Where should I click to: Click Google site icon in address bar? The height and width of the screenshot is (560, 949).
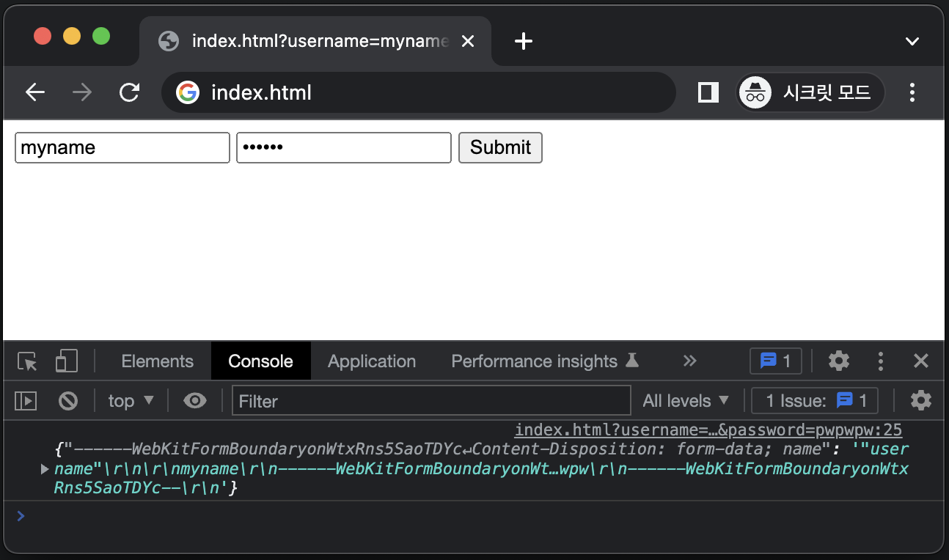[188, 92]
